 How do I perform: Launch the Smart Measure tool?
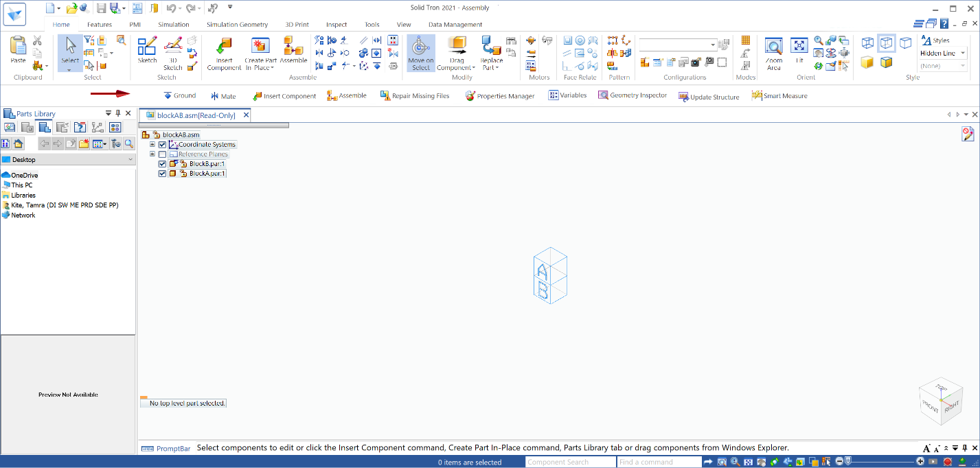click(x=779, y=96)
